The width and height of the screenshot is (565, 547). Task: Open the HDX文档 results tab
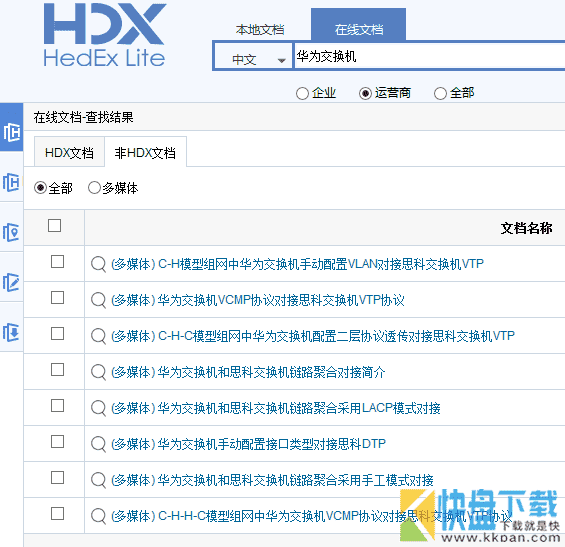pyautogui.click(x=69, y=152)
